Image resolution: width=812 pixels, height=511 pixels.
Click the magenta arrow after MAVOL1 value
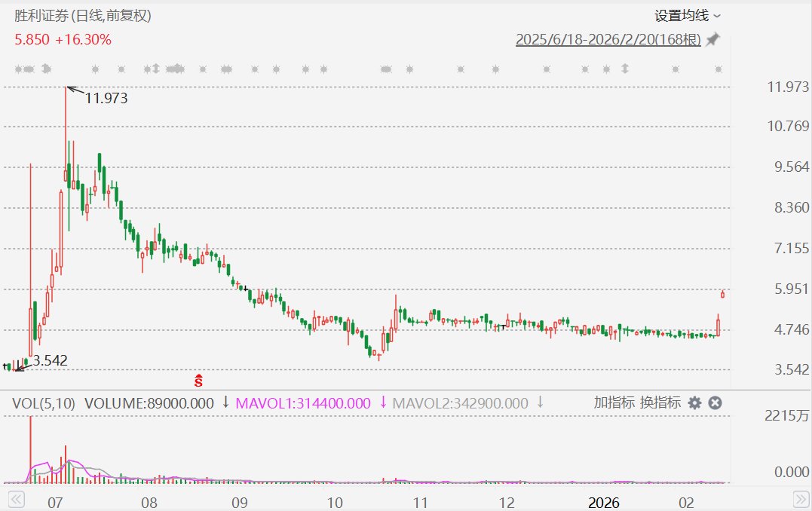tap(382, 403)
